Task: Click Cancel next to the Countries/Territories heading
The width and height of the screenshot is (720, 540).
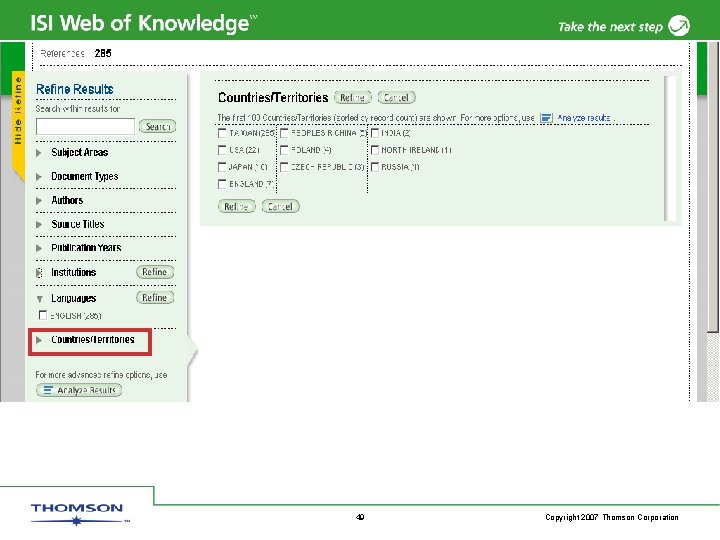Action: click(x=396, y=98)
